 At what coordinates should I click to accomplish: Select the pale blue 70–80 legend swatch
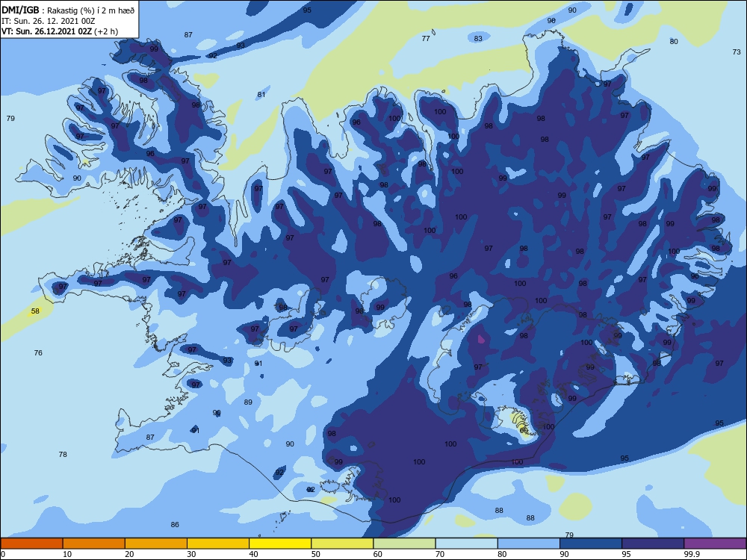pos(466,544)
